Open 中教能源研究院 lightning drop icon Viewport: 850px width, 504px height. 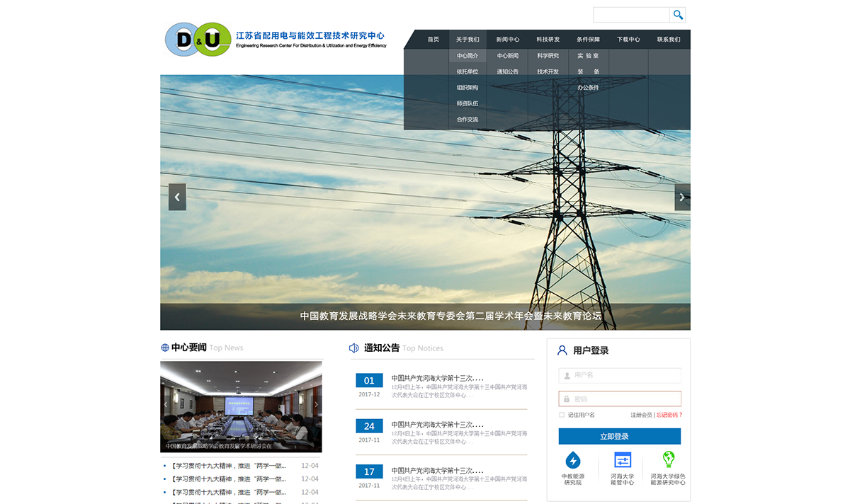[573, 460]
